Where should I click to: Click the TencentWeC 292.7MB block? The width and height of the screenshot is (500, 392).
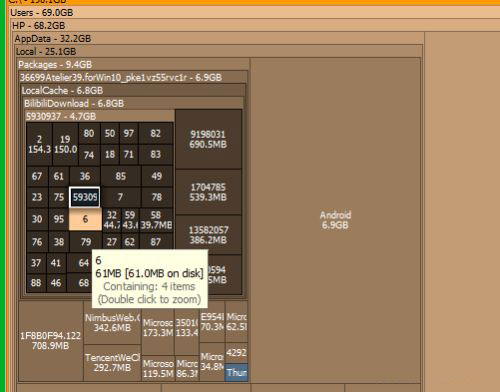click(x=112, y=363)
